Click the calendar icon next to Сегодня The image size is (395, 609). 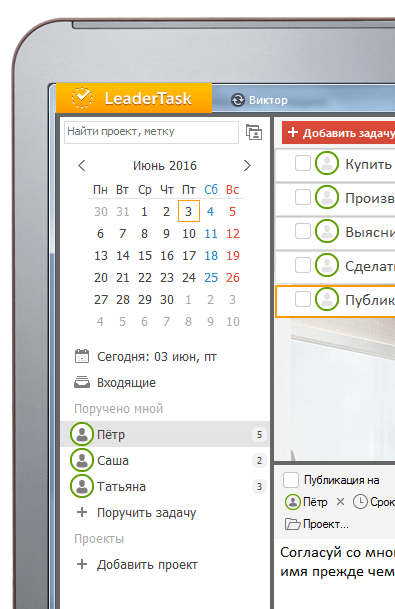point(82,356)
